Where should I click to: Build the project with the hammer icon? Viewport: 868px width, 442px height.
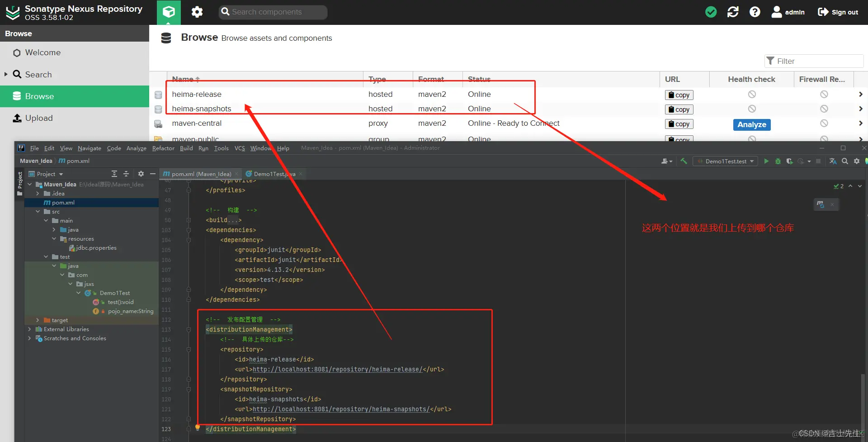coord(684,161)
